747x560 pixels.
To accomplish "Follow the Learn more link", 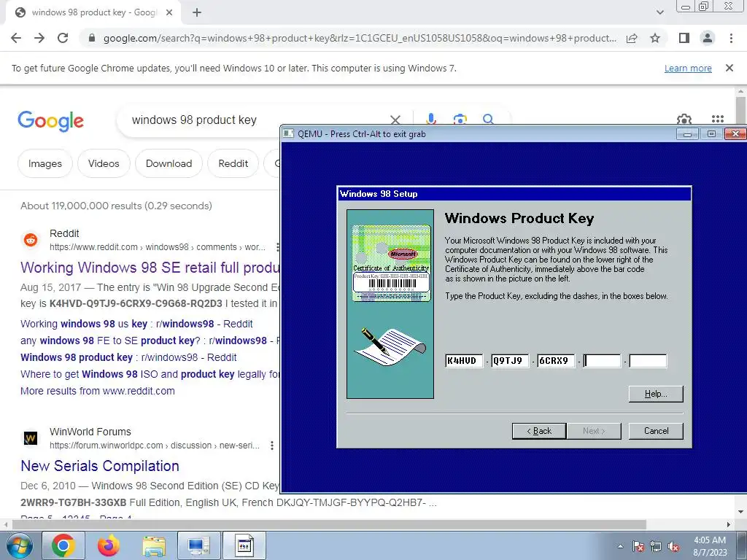I will tap(688, 68).
